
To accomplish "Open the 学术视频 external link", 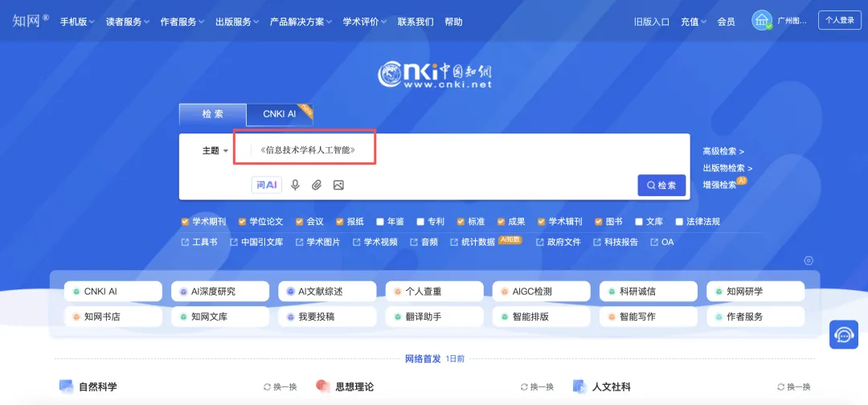I will click(x=375, y=242).
